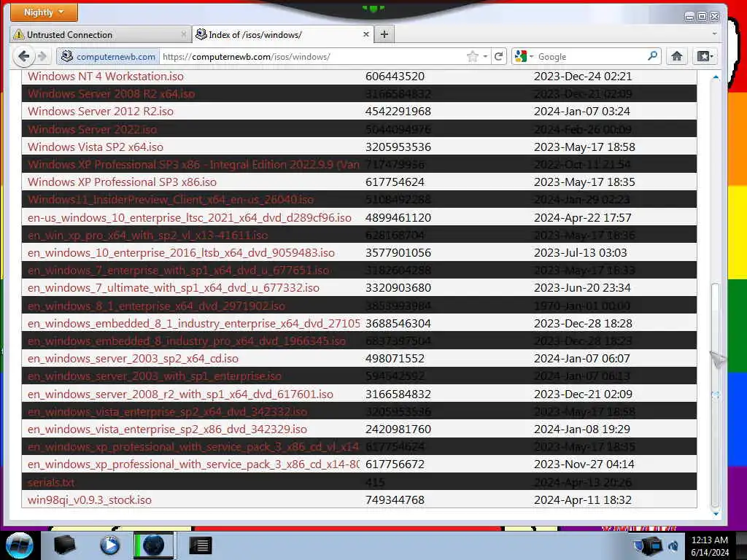Select the Nightly browser taskbar button

(x=153, y=545)
